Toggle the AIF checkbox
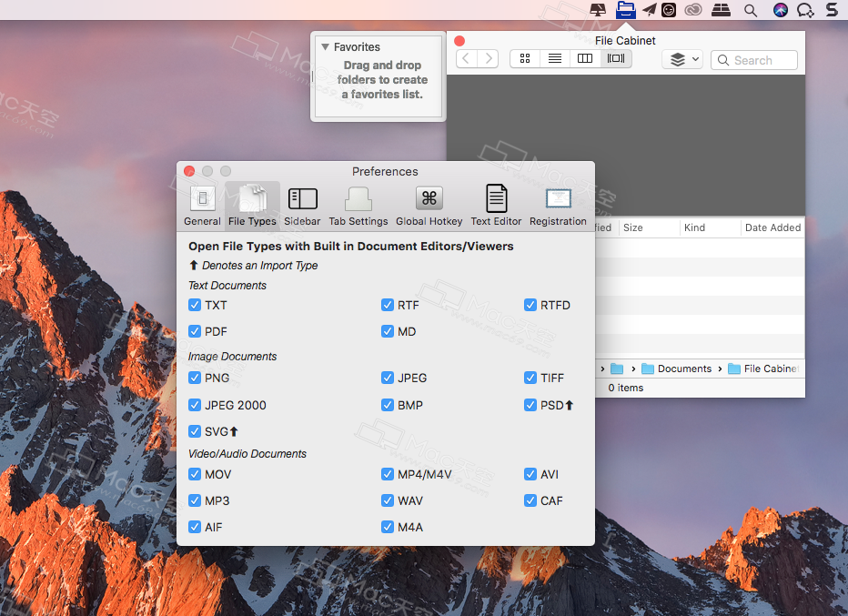Screen dimensions: 848x616 (x=195, y=528)
